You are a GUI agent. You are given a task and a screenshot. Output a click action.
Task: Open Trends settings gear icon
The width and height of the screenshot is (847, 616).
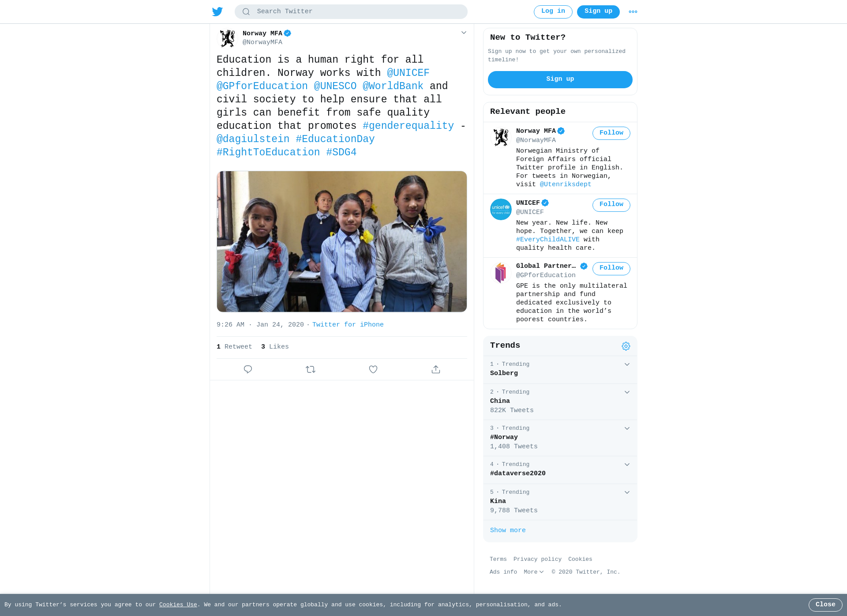626,346
